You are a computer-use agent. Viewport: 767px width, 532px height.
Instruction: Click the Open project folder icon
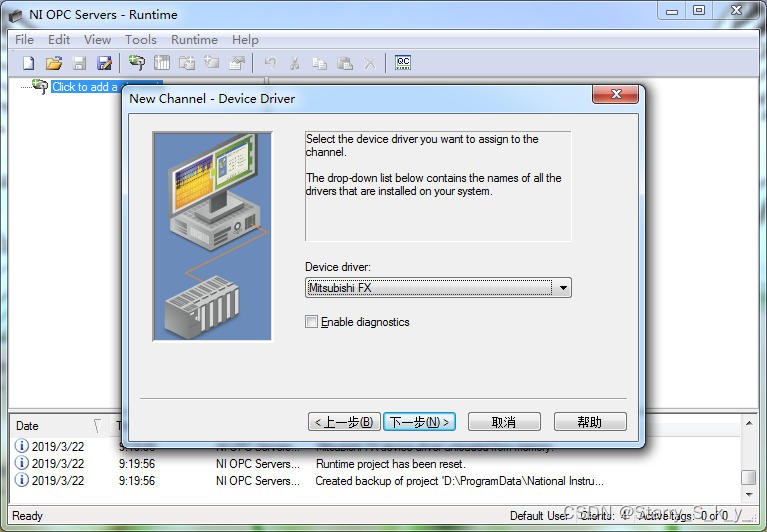click(x=54, y=63)
